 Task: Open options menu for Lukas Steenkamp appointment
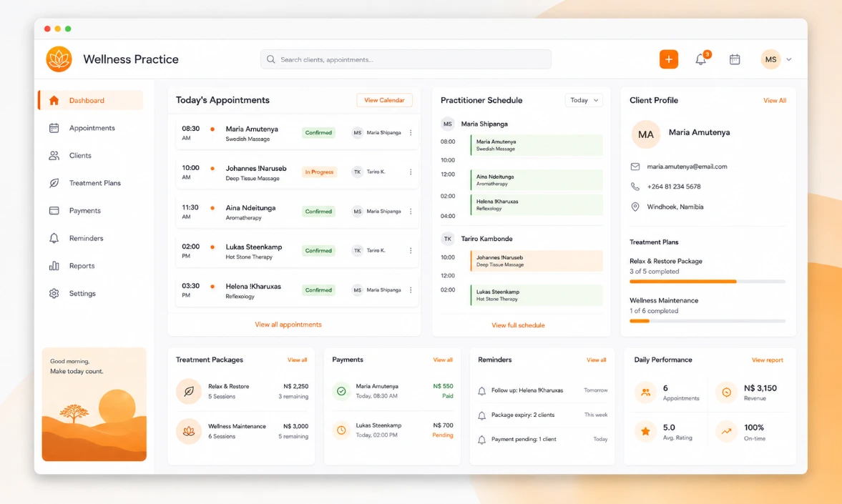(411, 251)
